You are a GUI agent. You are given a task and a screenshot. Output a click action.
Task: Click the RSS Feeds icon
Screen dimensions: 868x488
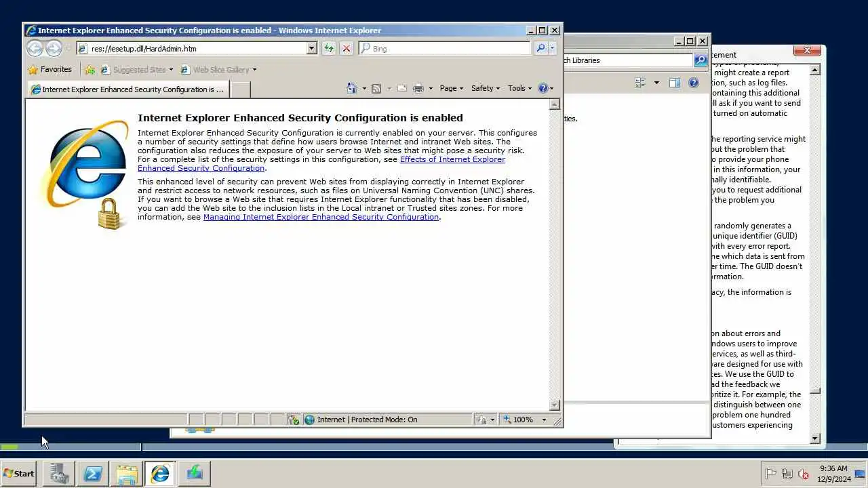click(x=376, y=88)
